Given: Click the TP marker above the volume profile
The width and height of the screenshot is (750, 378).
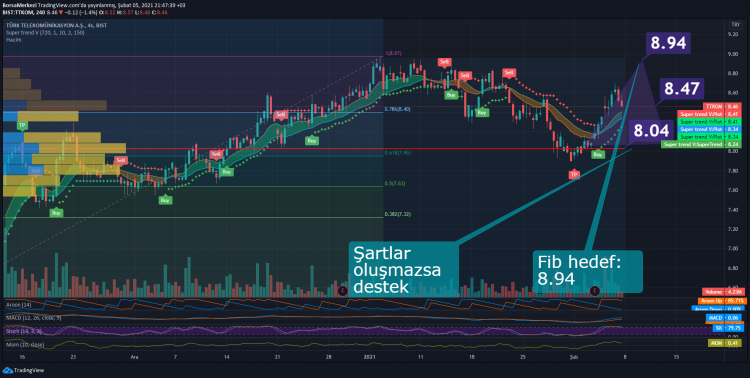Looking at the screenshot, I should tap(22, 125).
